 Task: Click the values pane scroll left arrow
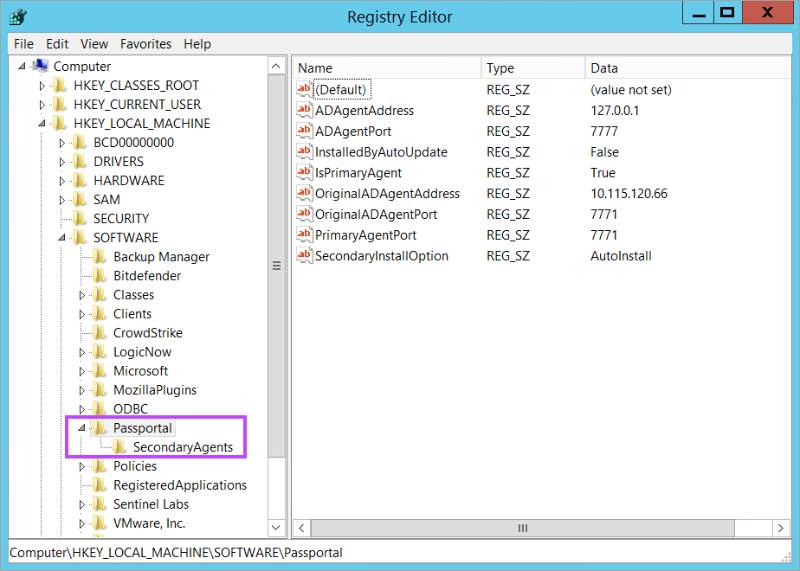302,528
